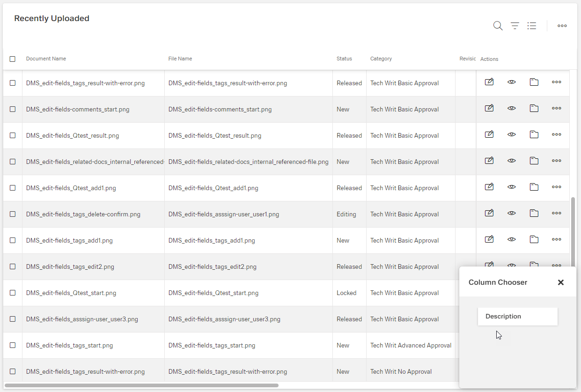
Task: Select checkbox for DMS_edit-fields_tags_start.png row
Action: click(x=13, y=345)
